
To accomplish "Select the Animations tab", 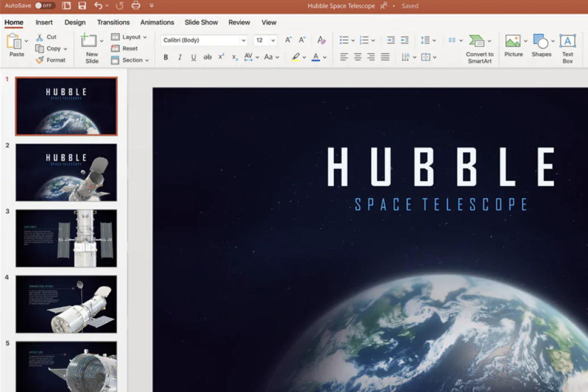I will 157,23.
